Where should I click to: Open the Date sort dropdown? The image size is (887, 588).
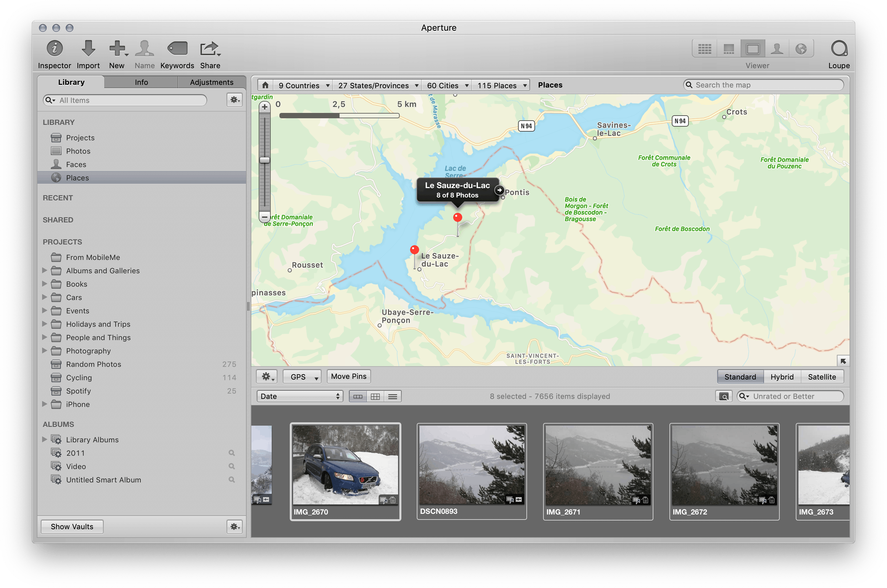[x=300, y=396]
